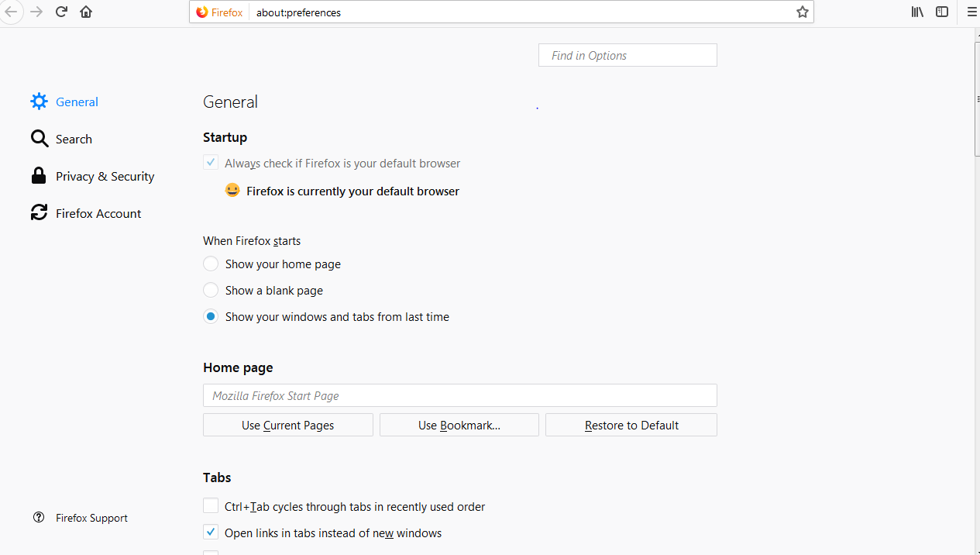The image size is (980, 555).
Task: Enable Ctrl+Tab cycles through tabs checkbox
Action: [211, 506]
